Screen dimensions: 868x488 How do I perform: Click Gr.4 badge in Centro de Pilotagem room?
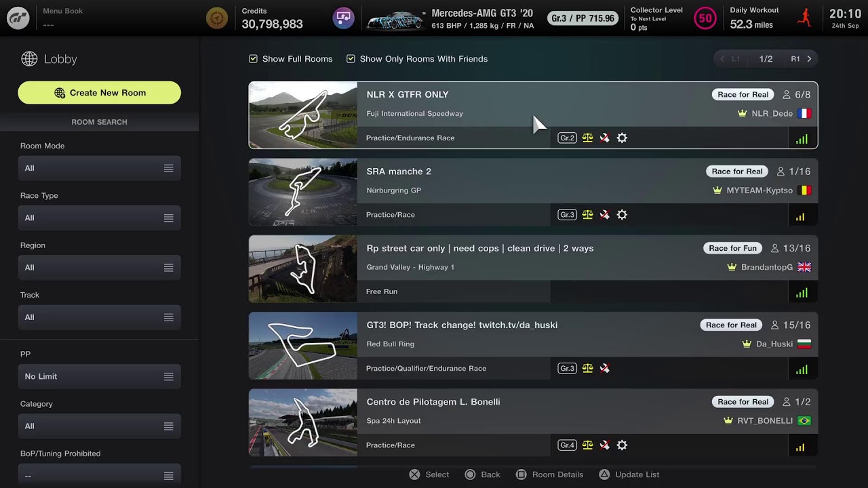coord(567,445)
